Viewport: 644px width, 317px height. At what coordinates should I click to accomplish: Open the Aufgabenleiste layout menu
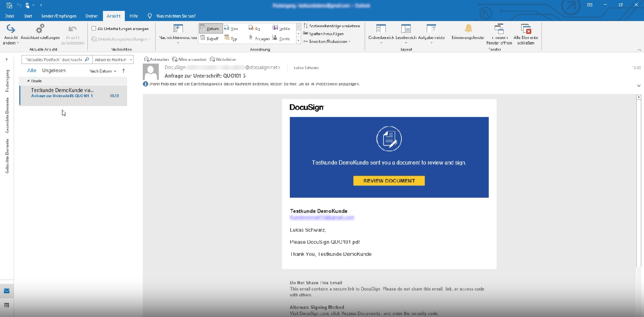(x=431, y=34)
